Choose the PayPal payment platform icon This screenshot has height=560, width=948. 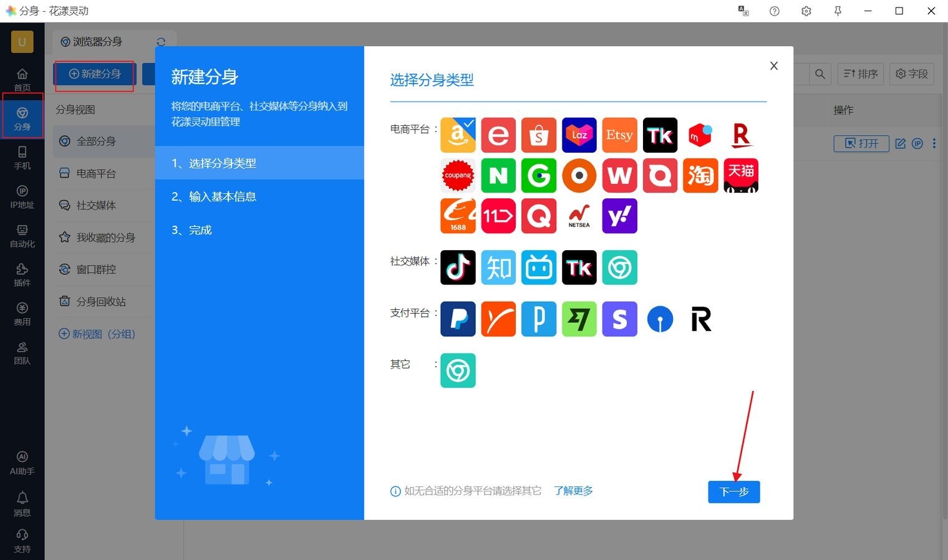click(458, 319)
